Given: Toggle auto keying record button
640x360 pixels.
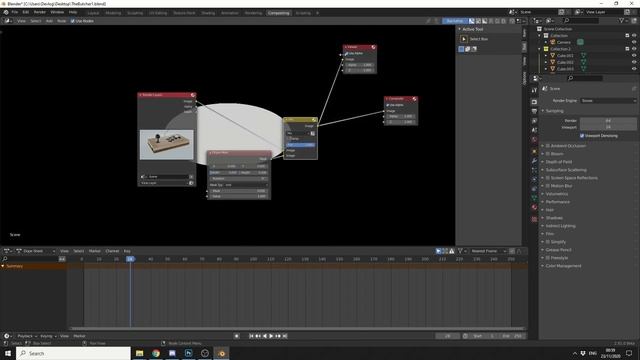Looking at the screenshot, I should (236, 336).
